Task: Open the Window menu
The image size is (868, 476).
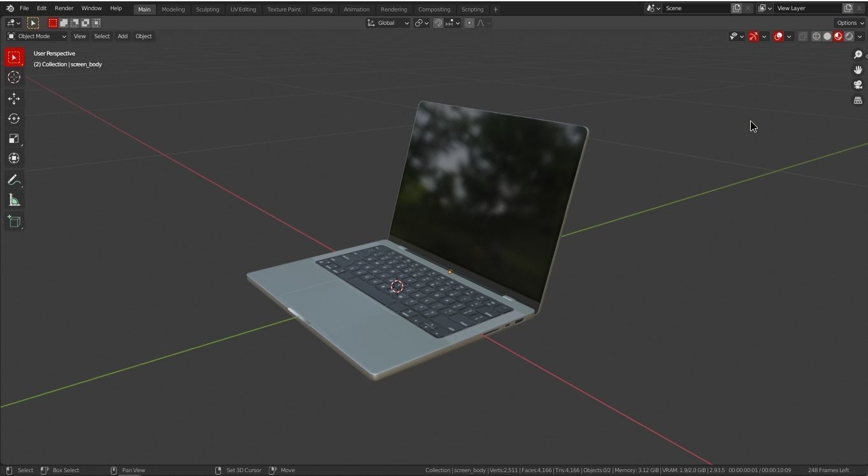Action: tap(91, 8)
